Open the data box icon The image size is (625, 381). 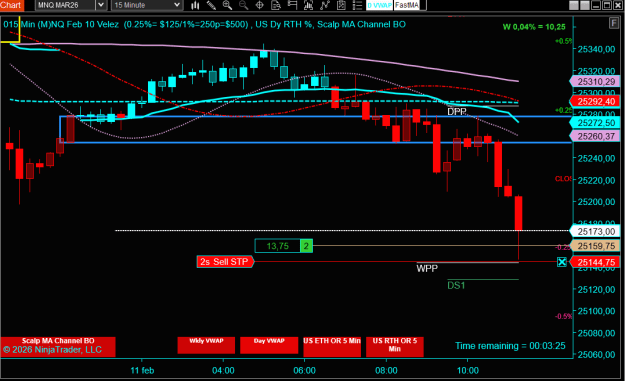click(x=276, y=5)
